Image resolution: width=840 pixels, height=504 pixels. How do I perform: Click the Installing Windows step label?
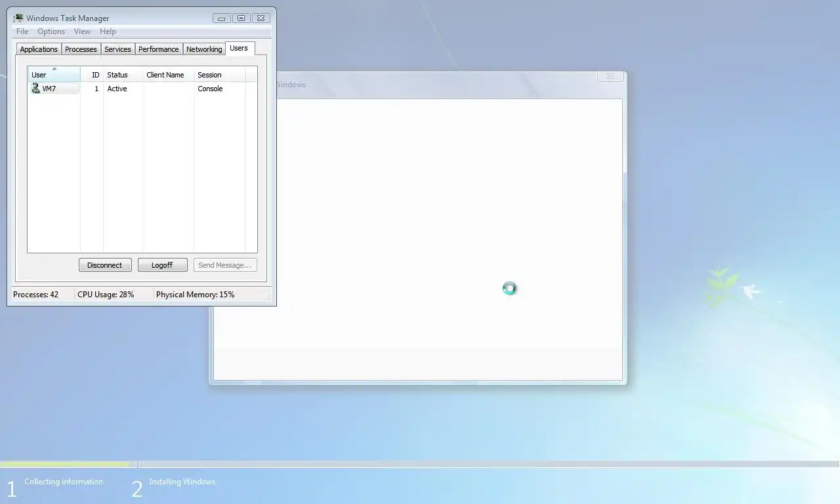[x=182, y=482]
